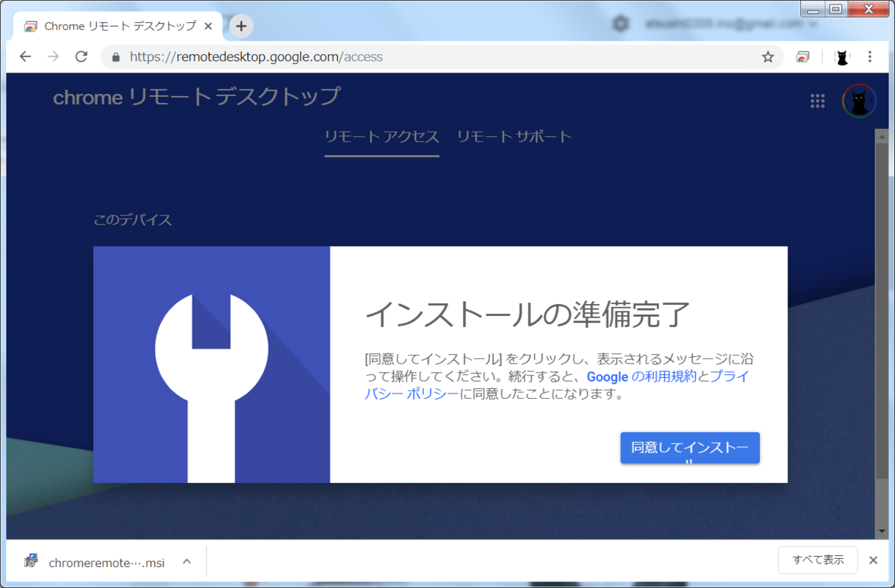Reload the current page
This screenshot has height=588, width=895.
[81, 57]
